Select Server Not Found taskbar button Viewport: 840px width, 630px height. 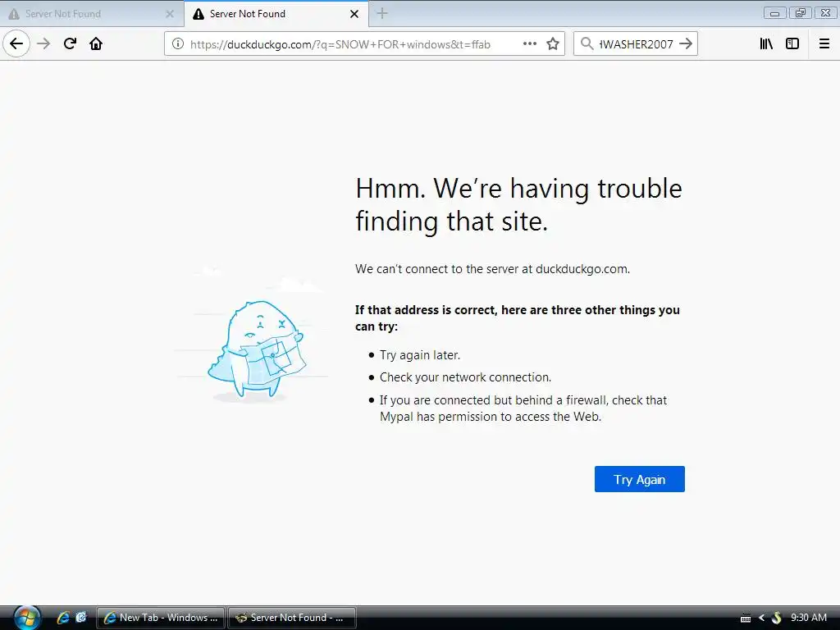point(292,618)
